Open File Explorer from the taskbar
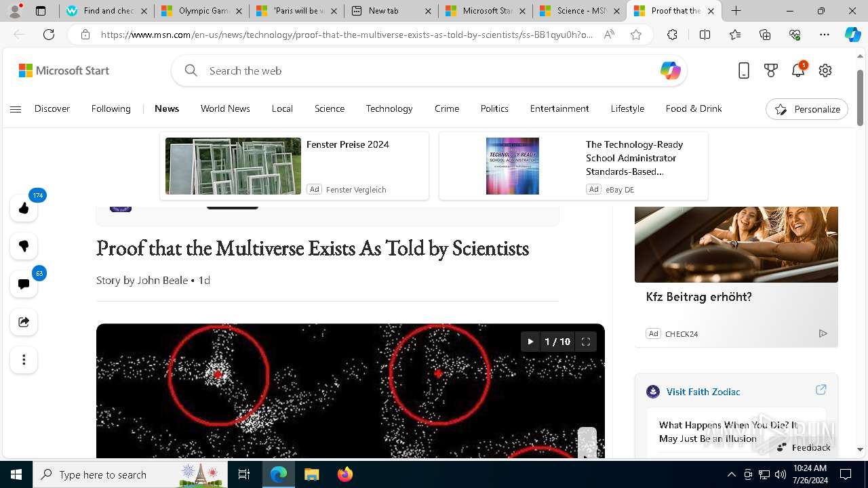The height and width of the screenshot is (488, 868). [x=311, y=474]
